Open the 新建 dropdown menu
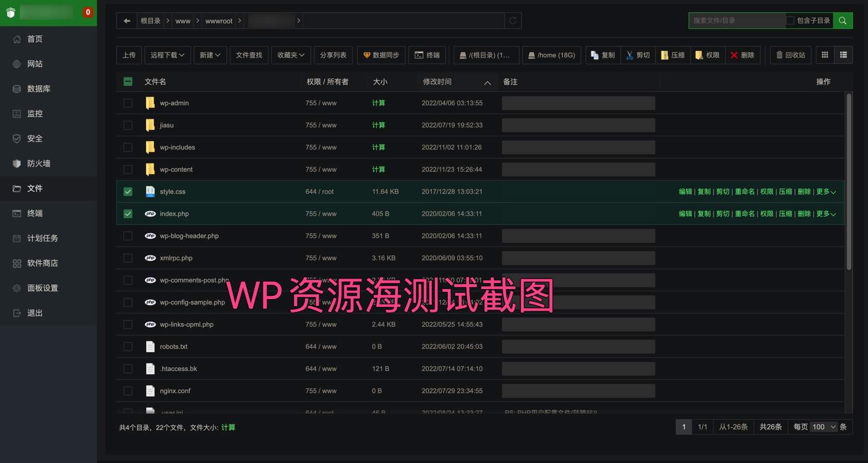 pyautogui.click(x=210, y=55)
